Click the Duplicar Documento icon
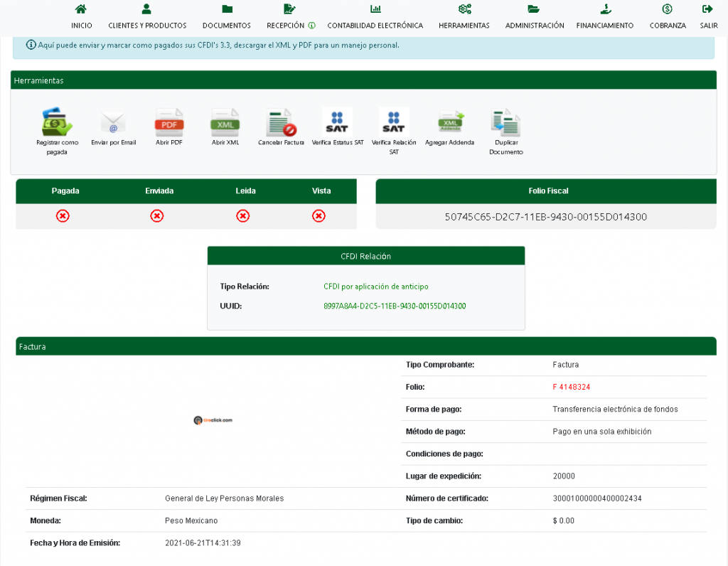 point(505,123)
